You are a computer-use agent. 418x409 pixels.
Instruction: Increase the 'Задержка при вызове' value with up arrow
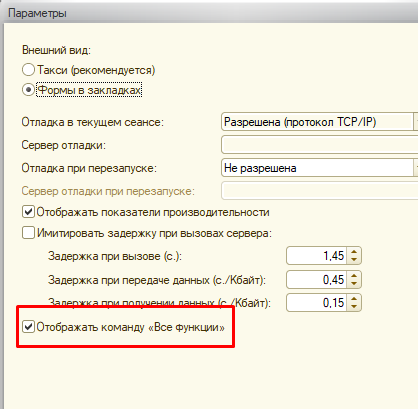pyautogui.click(x=354, y=252)
